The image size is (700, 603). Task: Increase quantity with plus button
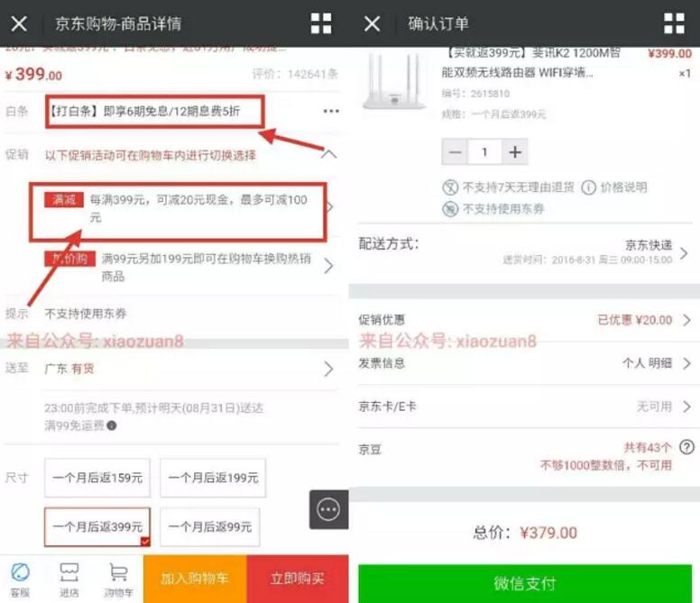[515, 152]
